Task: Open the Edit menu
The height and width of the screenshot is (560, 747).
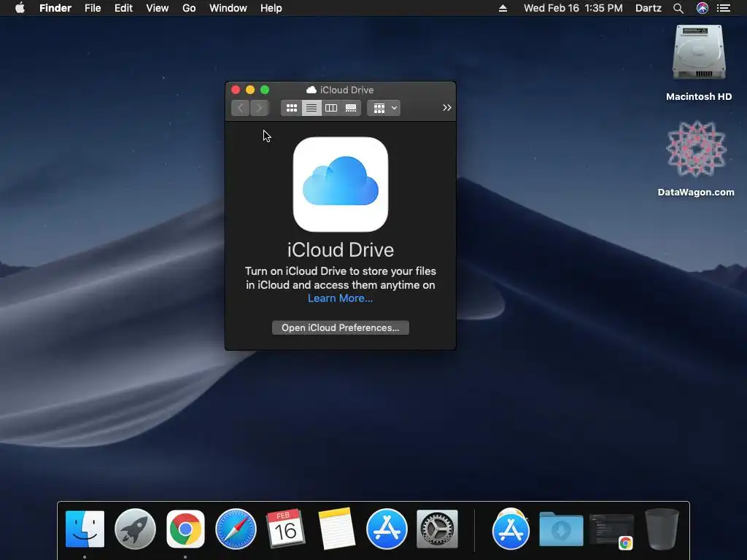Action: (x=123, y=8)
